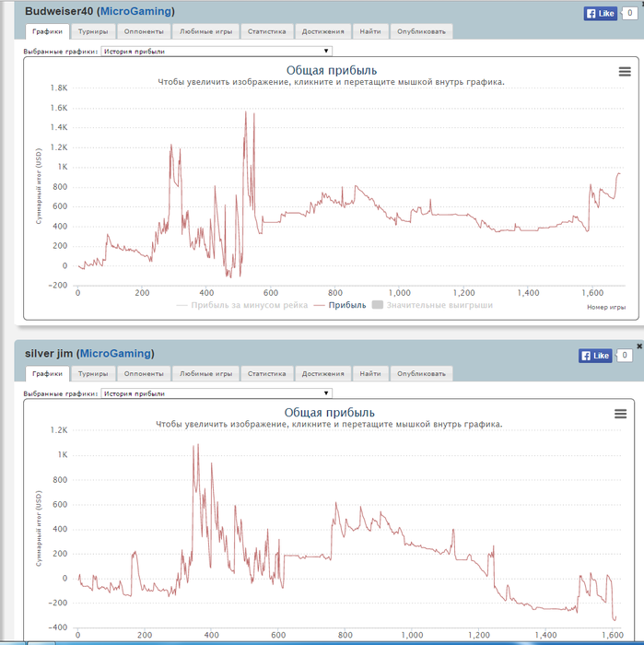This screenshot has height=645, width=644.
Task: Open Любимые игры tab in Budweiser40 panel
Action: (x=205, y=31)
